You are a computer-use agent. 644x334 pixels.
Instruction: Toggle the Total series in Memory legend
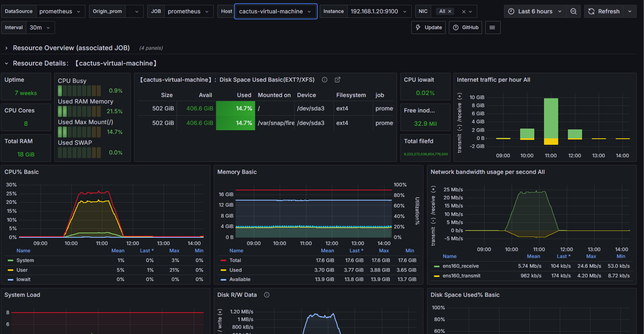[235, 260]
